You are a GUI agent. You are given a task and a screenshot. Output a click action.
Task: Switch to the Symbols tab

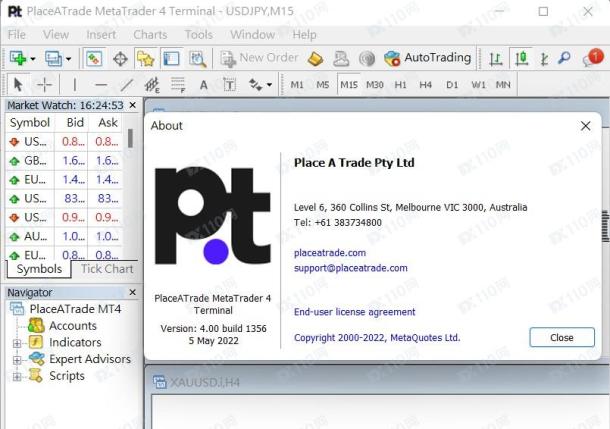[x=39, y=269]
